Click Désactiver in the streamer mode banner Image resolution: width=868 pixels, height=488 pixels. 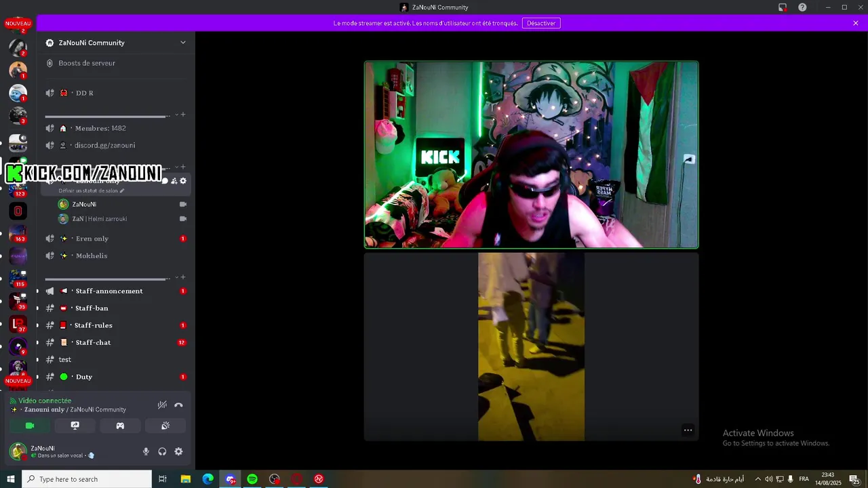point(541,23)
